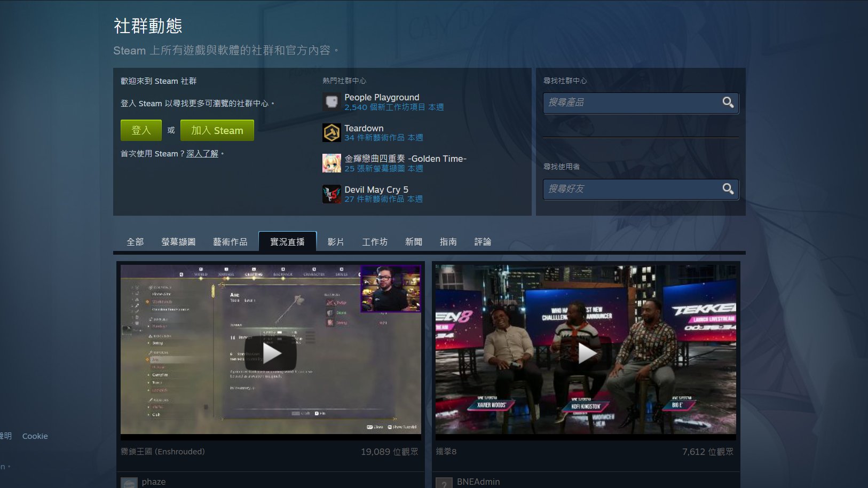Select the 指南 tab
The width and height of the screenshot is (868, 488).
tap(448, 242)
